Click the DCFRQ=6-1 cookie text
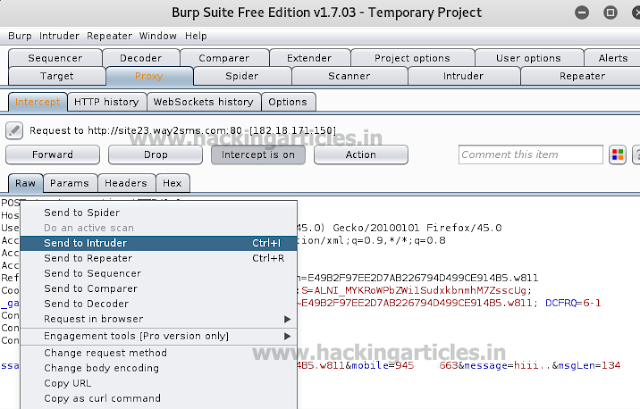Viewport: 640px width, 409px height. click(x=573, y=303)
